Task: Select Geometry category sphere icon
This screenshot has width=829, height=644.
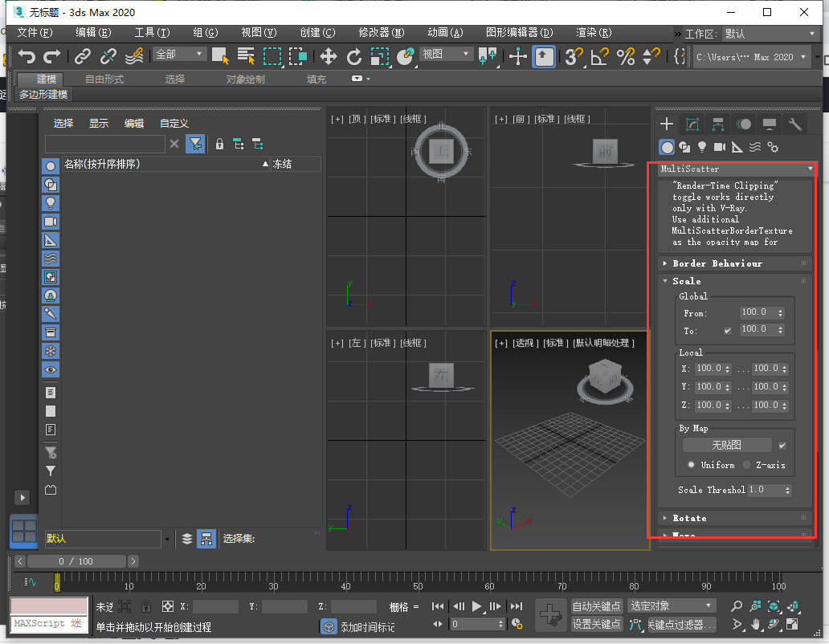Action: (668, 148)
